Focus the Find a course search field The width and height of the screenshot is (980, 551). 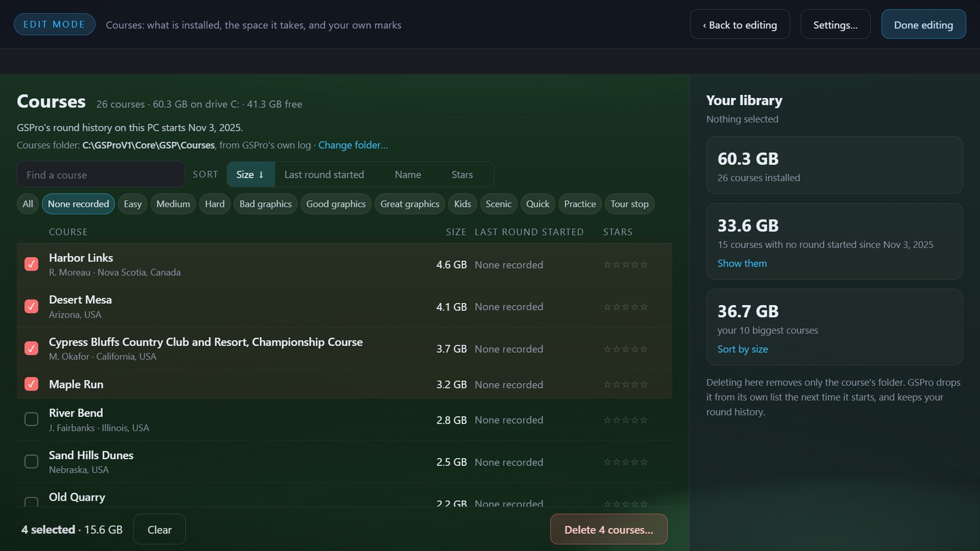101,174
